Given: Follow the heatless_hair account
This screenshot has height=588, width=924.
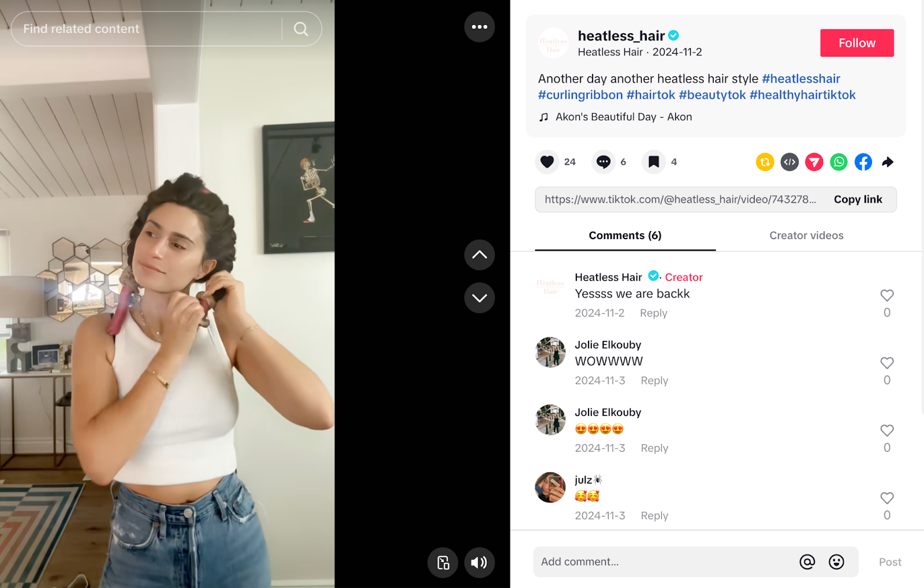Looking at the screenshot, I should click(x=856, y=43).
